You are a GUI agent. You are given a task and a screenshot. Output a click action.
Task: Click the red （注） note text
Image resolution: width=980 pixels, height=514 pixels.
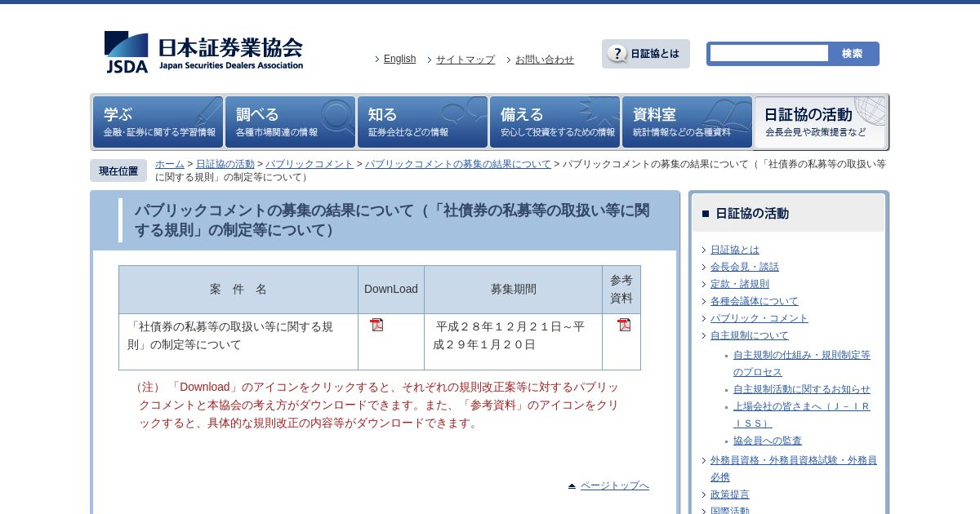(x=376, y=405)
